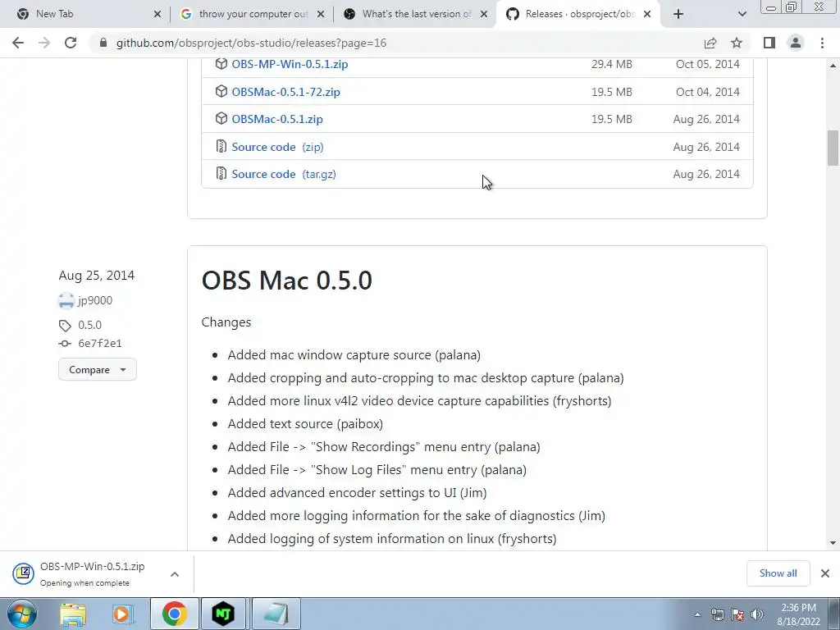This screenshot has height=630, width=840.
Task: Show hidden system tray icons
Action: tap(697, 614)
